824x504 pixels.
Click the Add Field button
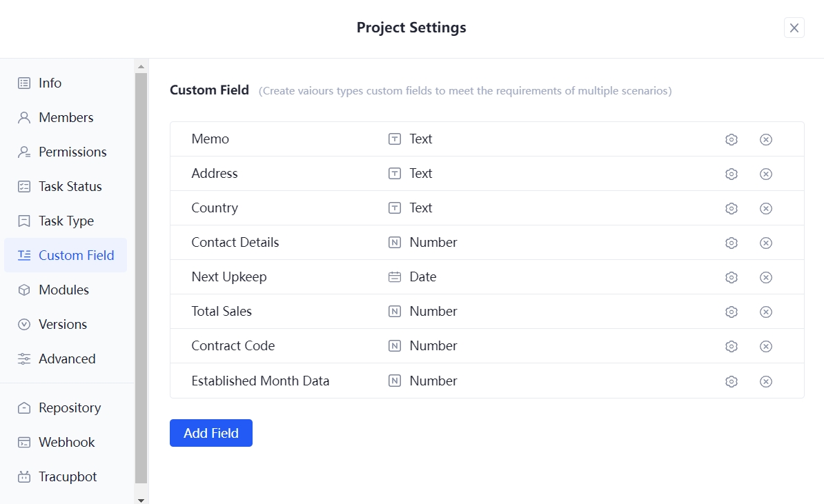(x=210, y=433)
